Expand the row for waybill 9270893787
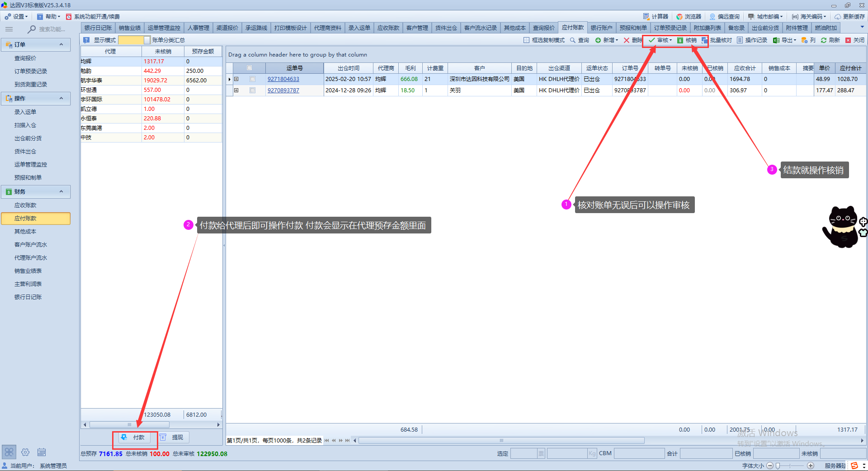868x471 pixels. tap(236, 90)
